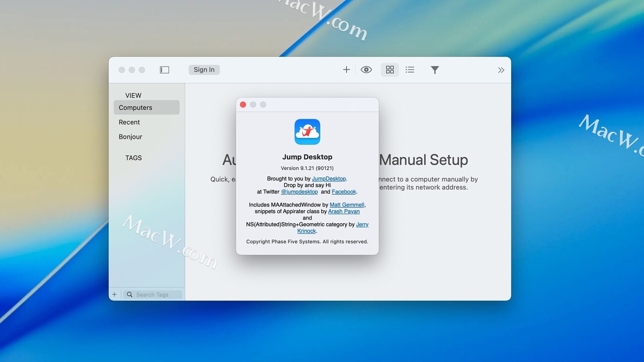Close the About Jump Desktop dialog
This screenshot has height=362, width=644.
coord(243,105)
